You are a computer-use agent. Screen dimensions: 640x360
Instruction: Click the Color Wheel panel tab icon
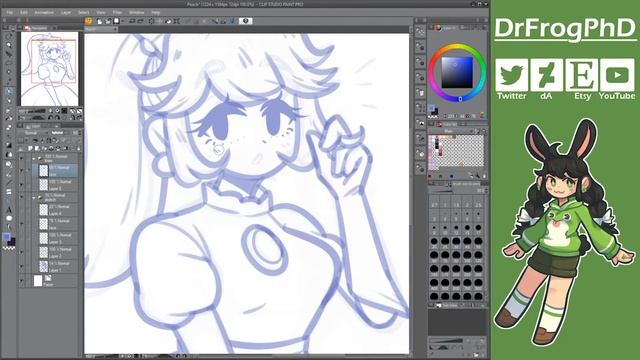(x=438, y=28)
